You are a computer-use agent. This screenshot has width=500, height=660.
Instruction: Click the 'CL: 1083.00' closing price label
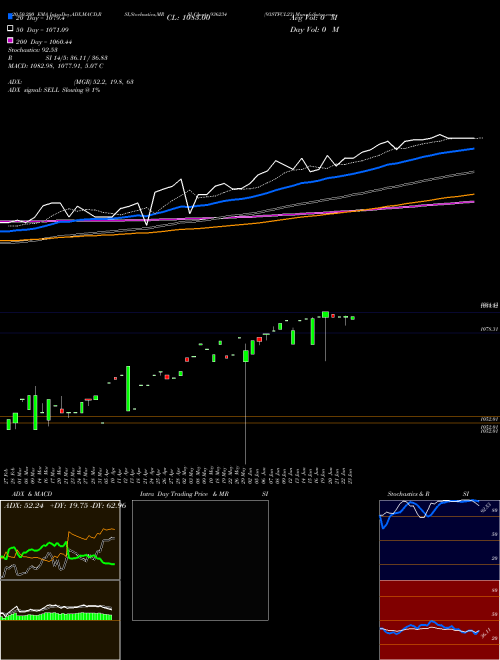coord(188,18)
